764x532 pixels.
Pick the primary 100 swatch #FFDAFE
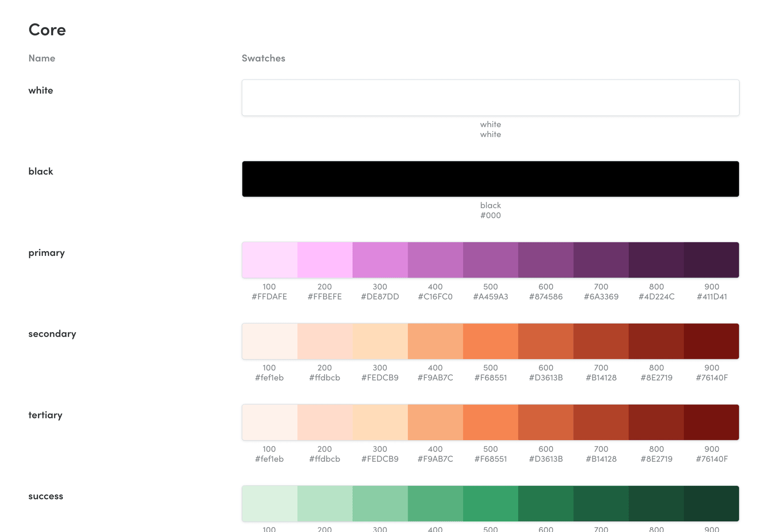[x=269, y=260]
